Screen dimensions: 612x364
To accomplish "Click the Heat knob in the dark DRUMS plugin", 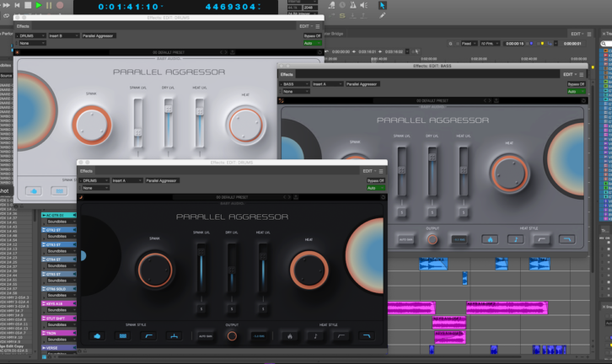I will [309, 270].
